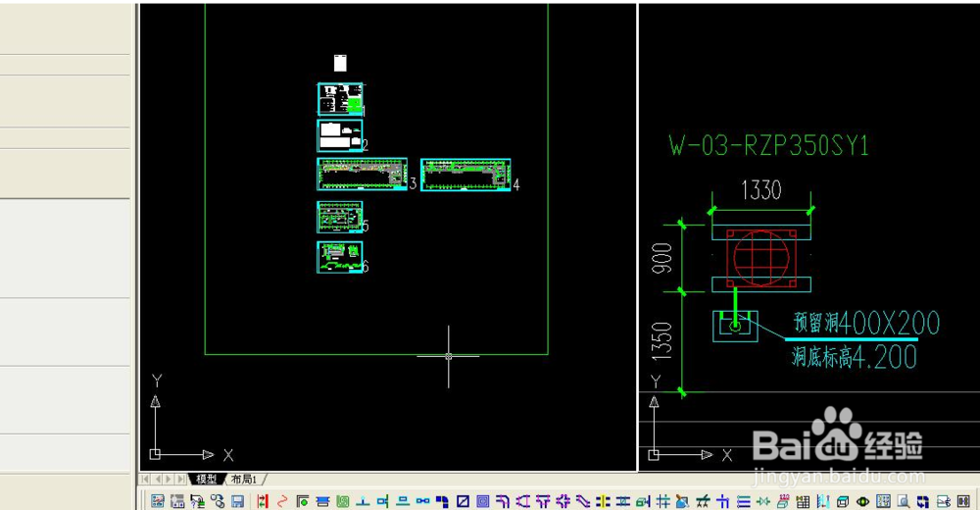Click the black double-bar box icon at toolbar end
Screen dimensions: 980x510
coord(963,501)
